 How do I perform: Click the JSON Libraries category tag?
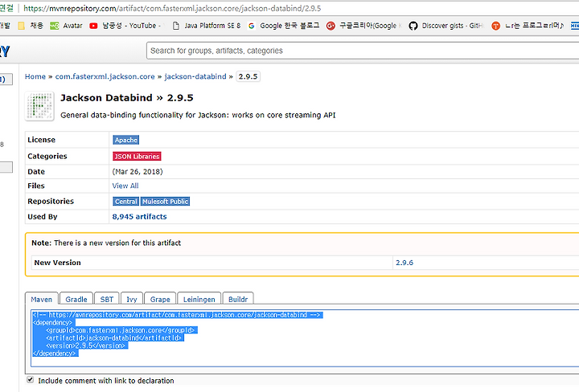coord(137,157)
